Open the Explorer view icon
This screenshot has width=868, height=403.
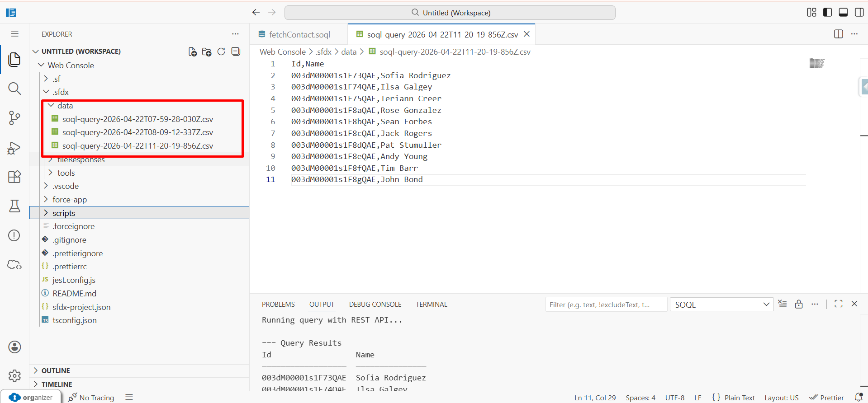pos(14,59)
